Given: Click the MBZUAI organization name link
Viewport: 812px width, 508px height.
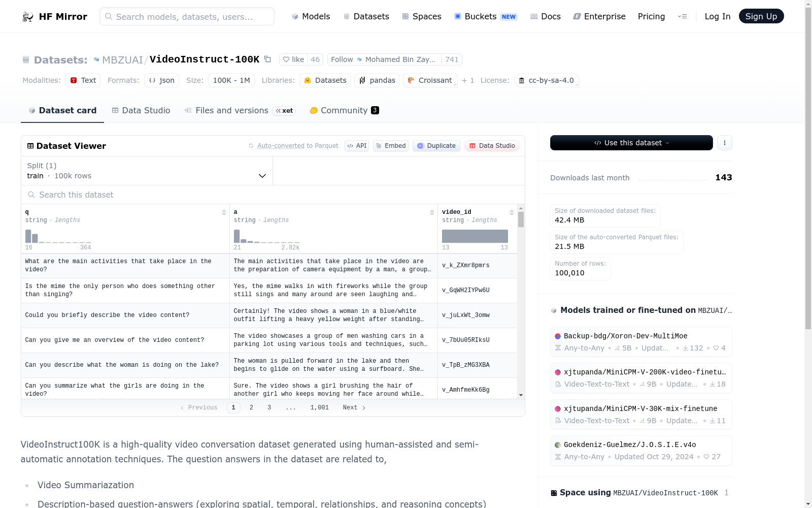Looking at the screenshot, I should click(x=122, y=60).
